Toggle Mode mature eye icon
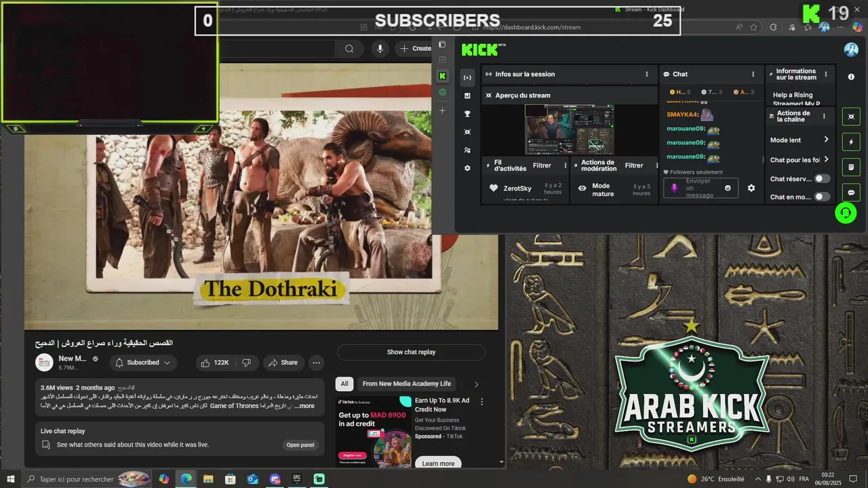 pyautogui.click(x=582, y=188)
